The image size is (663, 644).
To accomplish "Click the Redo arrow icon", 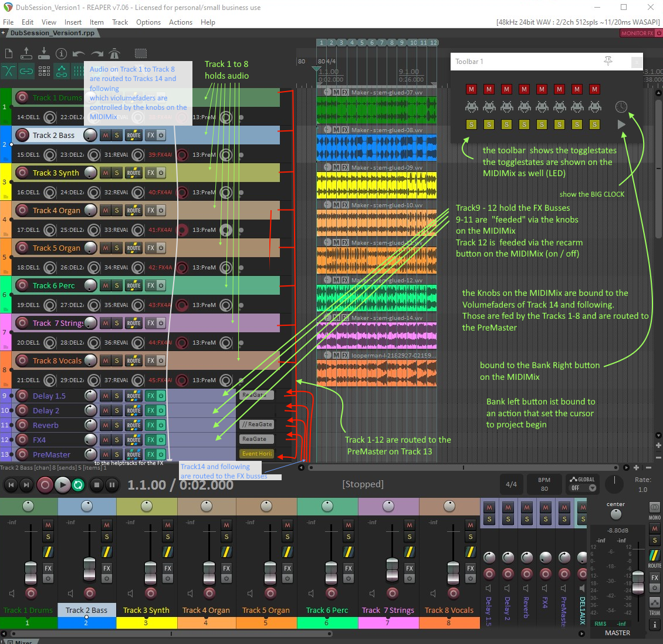I will 97,54.
